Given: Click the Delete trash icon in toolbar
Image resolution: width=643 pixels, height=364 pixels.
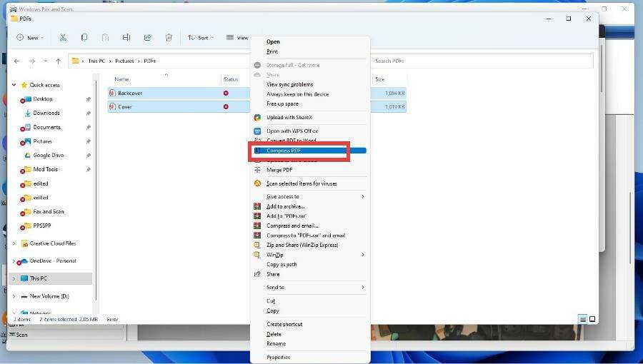Looking at the screenshot, I should tap(169, 38).
